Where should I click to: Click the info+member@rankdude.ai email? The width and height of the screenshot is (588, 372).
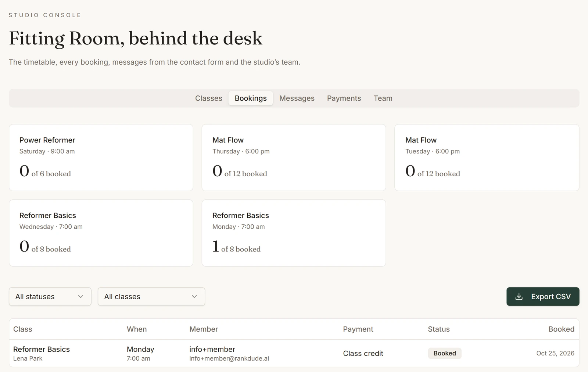tap(229, 358)
